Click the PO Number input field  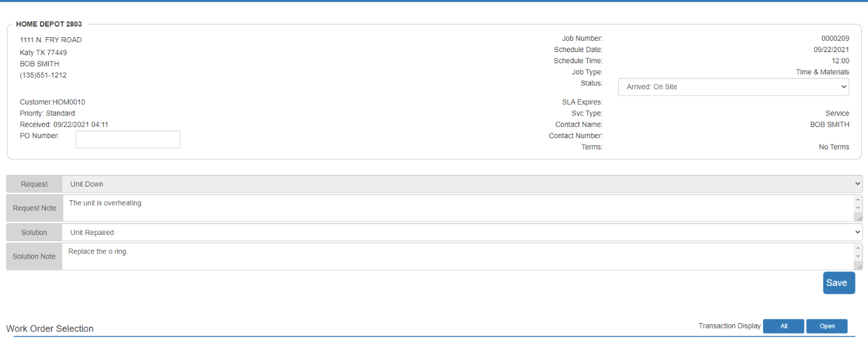pyautogui.click(x=128, y=139)
